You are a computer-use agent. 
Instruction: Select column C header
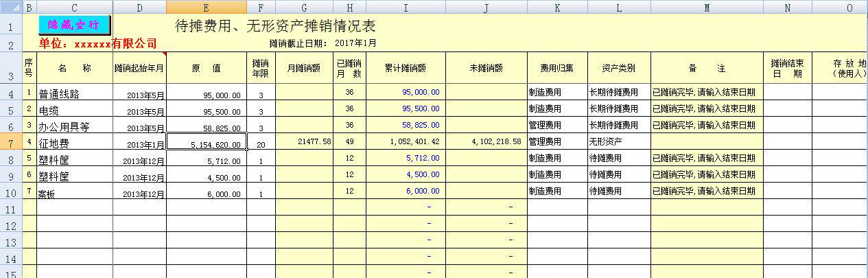coord(74,7)
